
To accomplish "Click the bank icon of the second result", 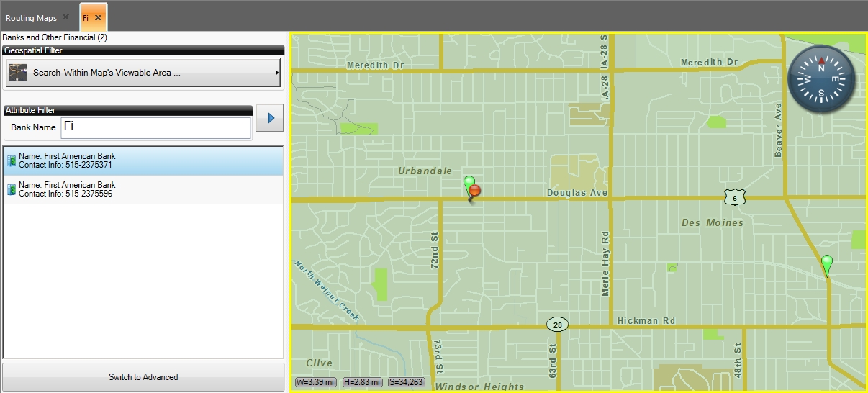I will click(12, 189).
